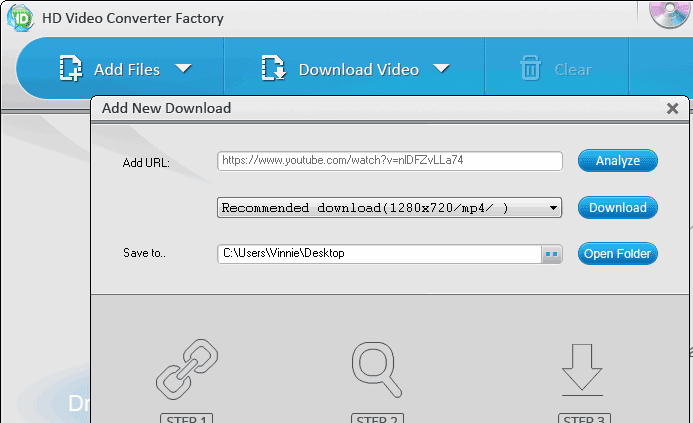Click the Add New Download title text

[167, 108]
